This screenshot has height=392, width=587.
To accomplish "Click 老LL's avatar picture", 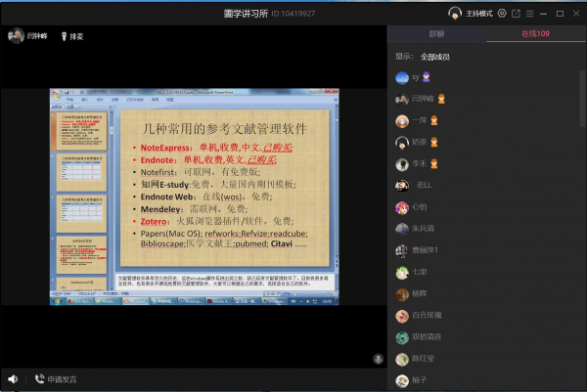I will (x=402, y=186).
